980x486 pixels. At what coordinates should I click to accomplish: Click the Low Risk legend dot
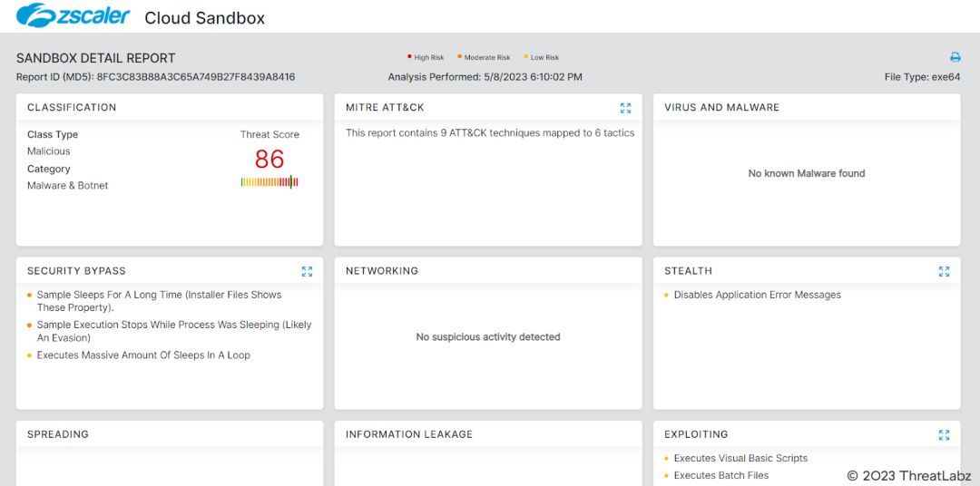[x=525, y=57]
